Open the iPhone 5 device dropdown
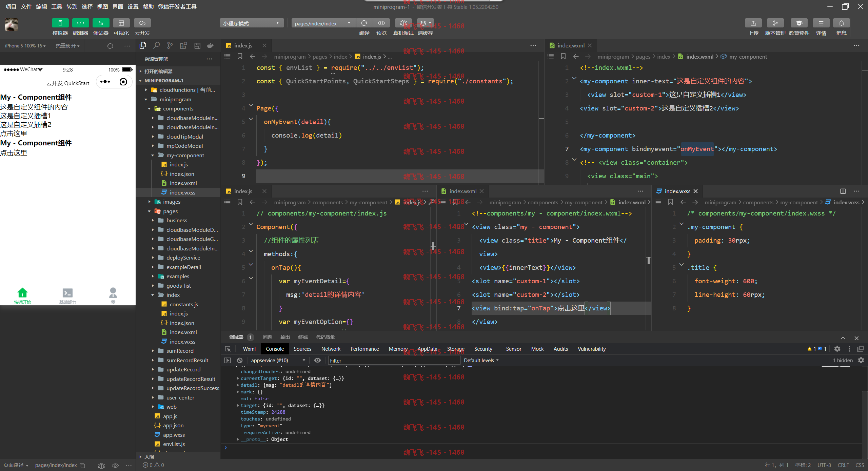Viewport: 868px width, 471px height. pyautogui.click(x=25, y=46)
